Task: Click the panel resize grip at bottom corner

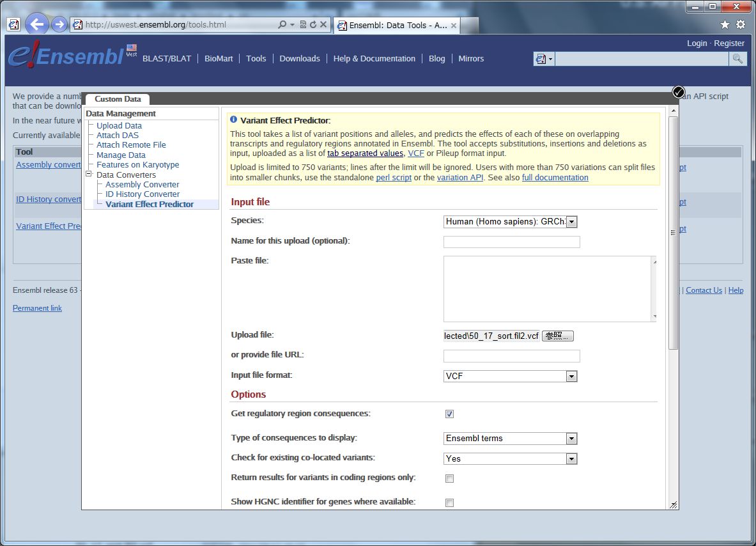Action: click(674, 504)
